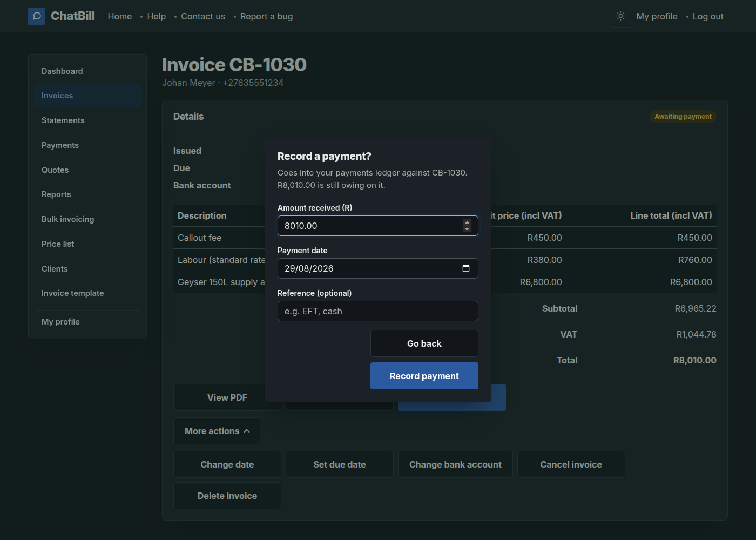Open Report a bug
756x540 pixels.
(x=267, y=16)
